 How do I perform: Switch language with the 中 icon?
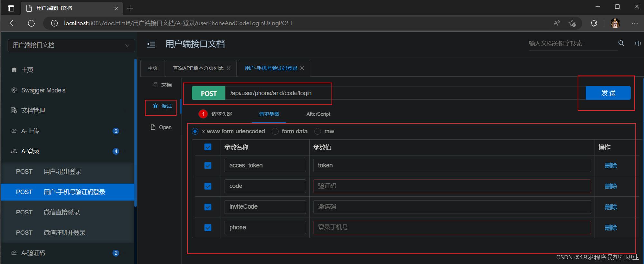(x=638, y=43)
